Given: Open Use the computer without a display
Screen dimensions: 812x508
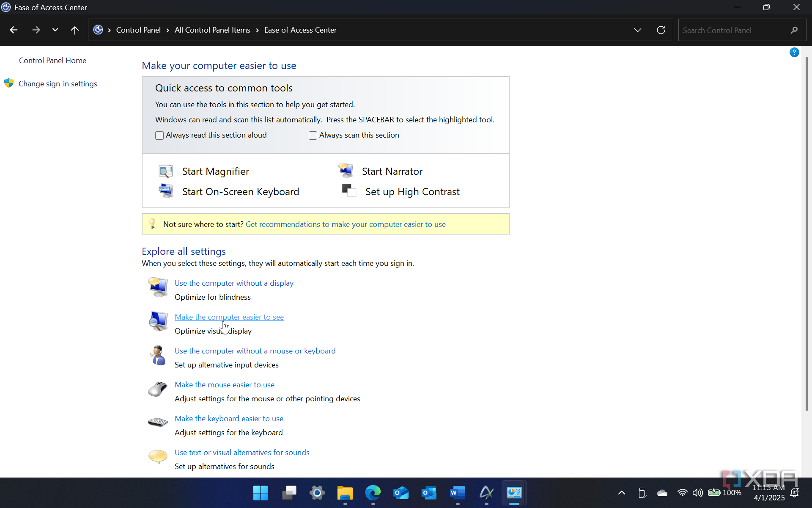Looking at the screenshot, I should coord(234,283).
